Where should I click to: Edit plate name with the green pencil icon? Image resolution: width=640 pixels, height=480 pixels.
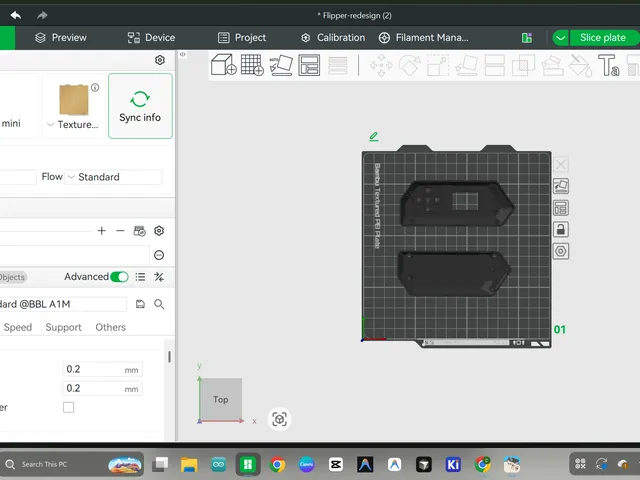pyautogui.click(x=373, y=136)
